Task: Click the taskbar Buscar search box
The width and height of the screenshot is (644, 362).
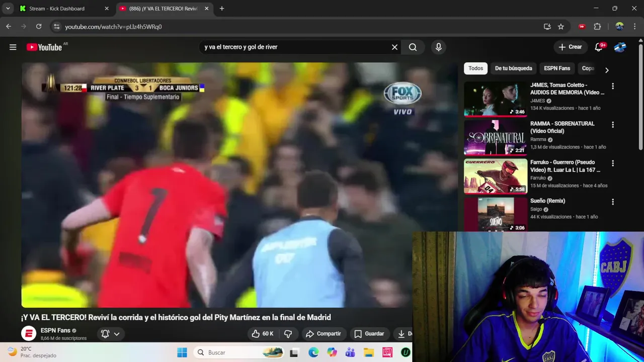Action: [x=240, y=352]
